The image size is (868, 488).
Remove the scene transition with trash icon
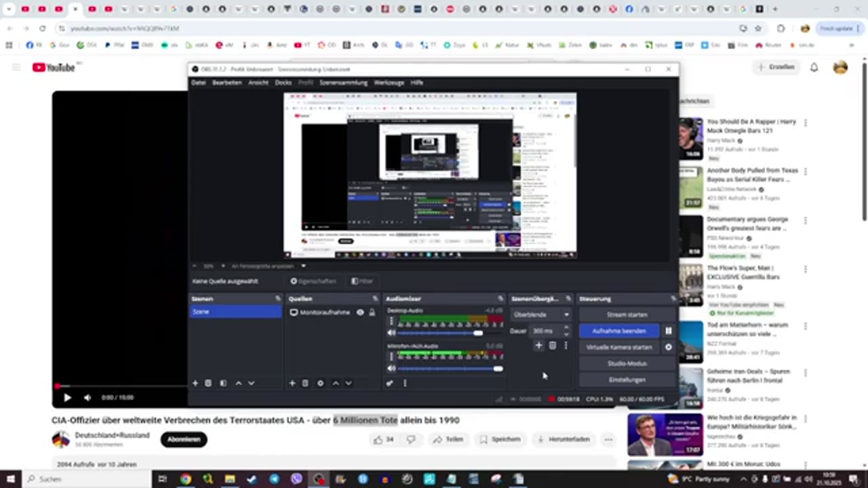point(552,346)
